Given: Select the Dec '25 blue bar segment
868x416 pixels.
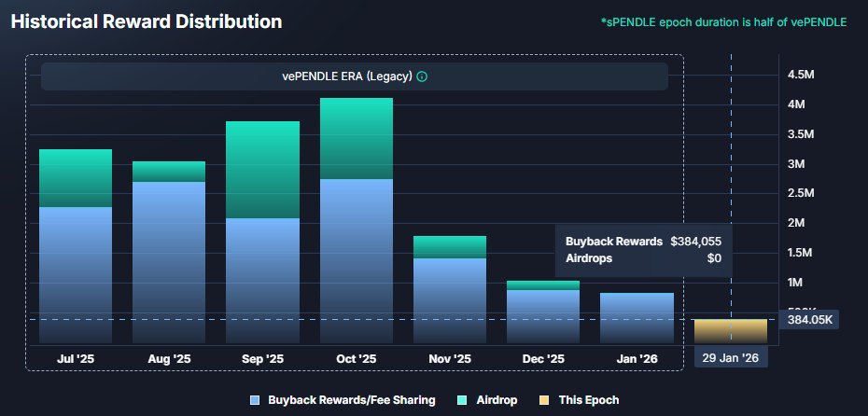Looking at the screenshot, I should 543,316.
